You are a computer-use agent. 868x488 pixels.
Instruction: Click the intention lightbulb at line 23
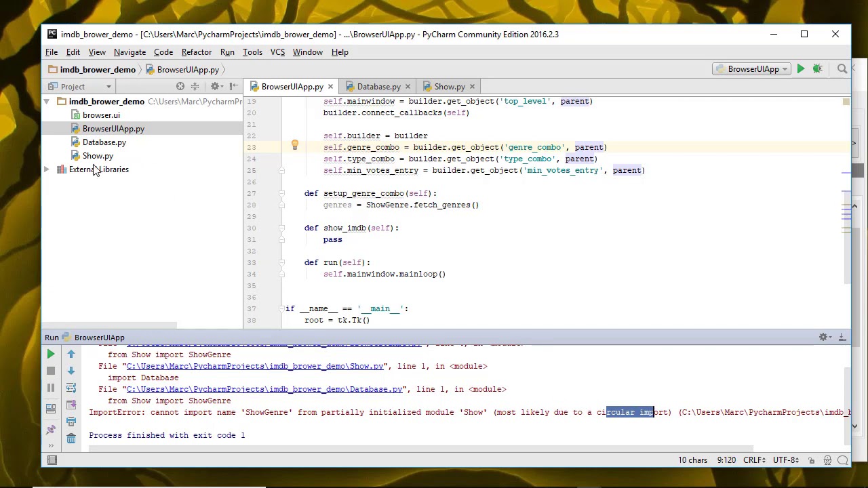[x=294, y=146]
